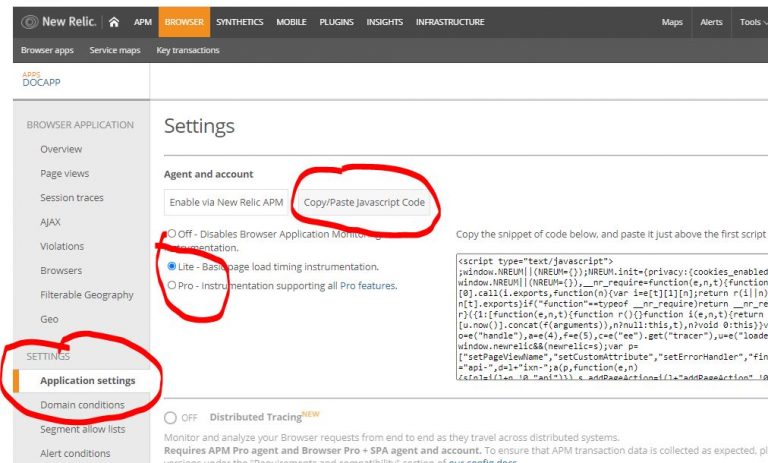Open INSIGHTS in the top navigation
Screen dimensions: 768x463
(384, 22)
